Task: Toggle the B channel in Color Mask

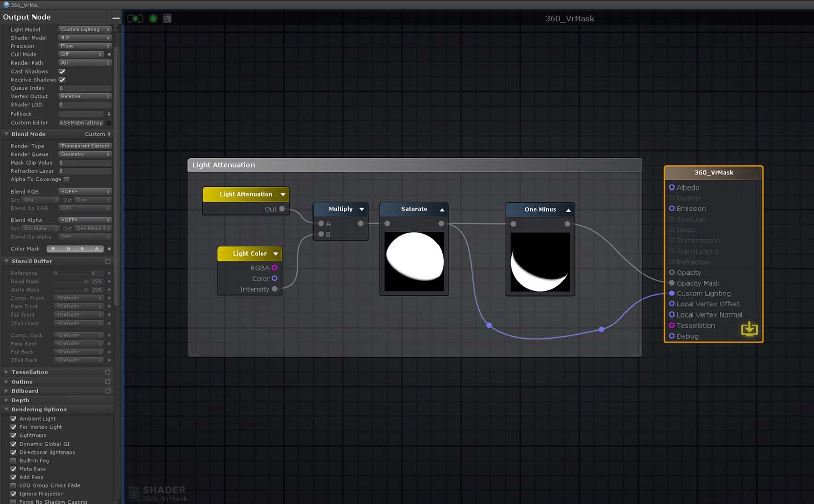Action: click(82, 249)
